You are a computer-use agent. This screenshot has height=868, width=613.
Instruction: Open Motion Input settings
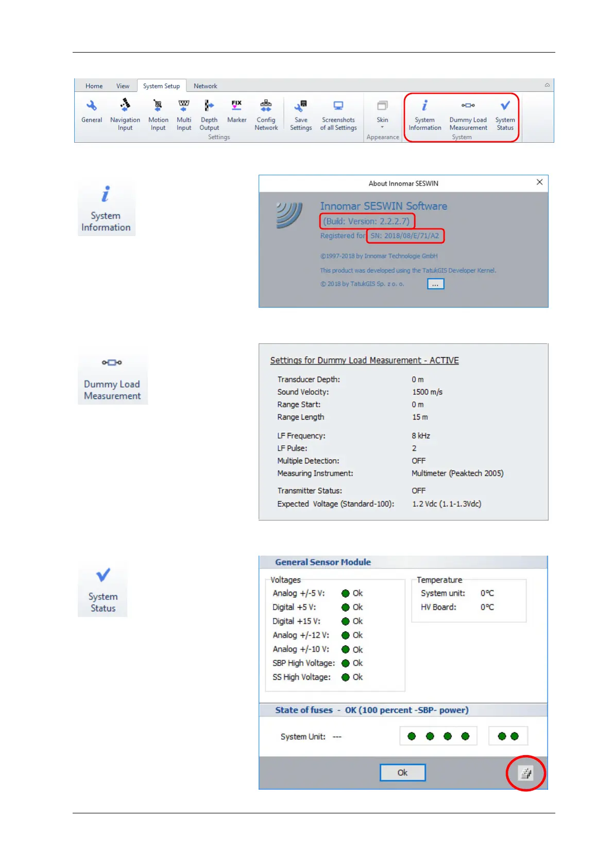(158, 115)
